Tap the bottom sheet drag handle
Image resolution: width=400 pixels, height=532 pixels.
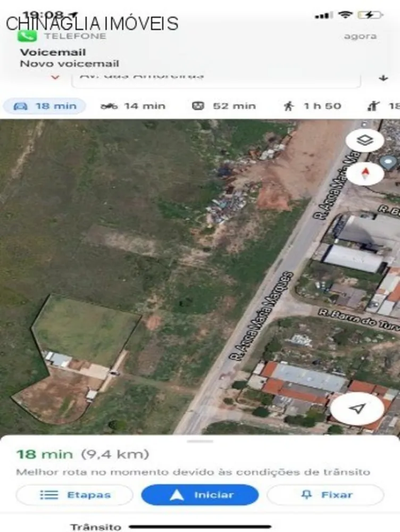[x=200, y=442]
